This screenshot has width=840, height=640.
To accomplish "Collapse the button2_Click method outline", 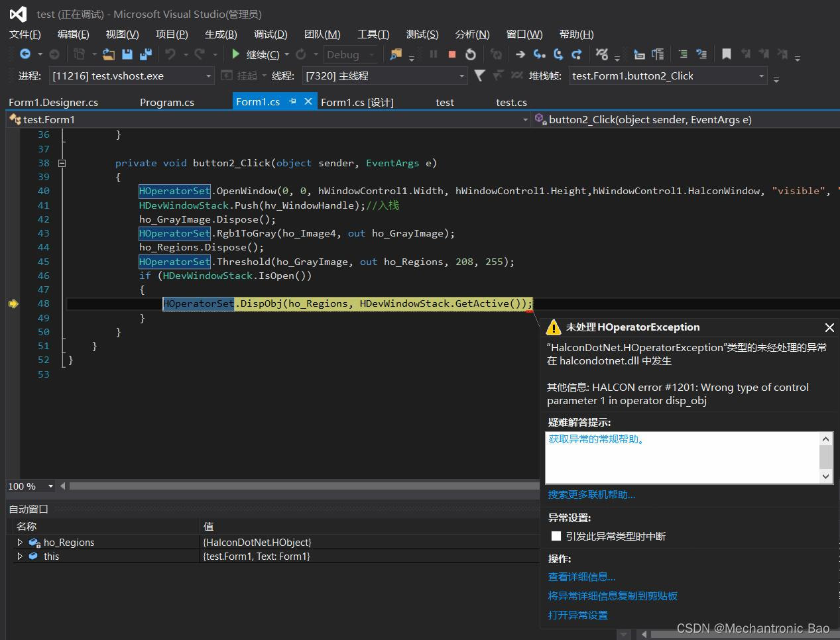I will pyautogui.click(x=62, y=163).
